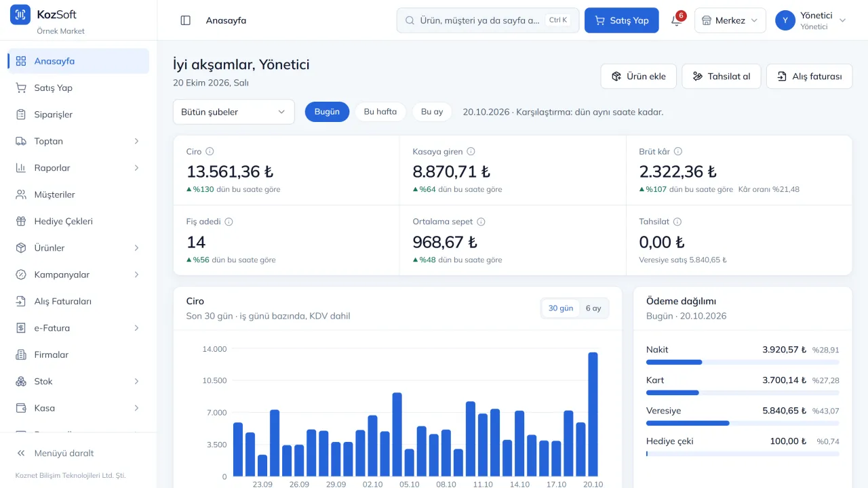Viewport: 868px width, 488px height.
Task: Open the Bütün şubeler dropdown
Action: click(234, 112)
